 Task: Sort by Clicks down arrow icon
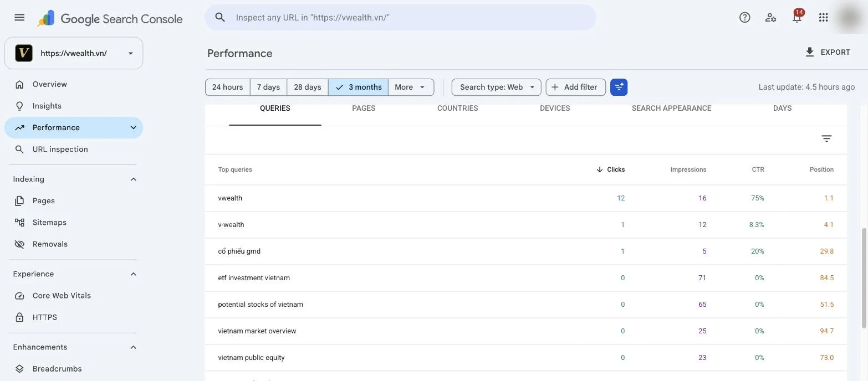click(x=600, y=169)
